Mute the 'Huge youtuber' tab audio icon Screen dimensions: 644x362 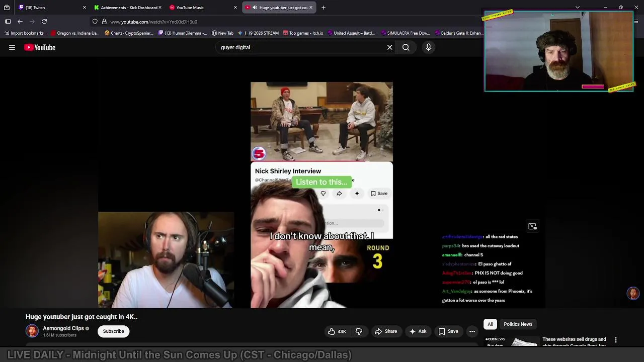pos(255,8)
